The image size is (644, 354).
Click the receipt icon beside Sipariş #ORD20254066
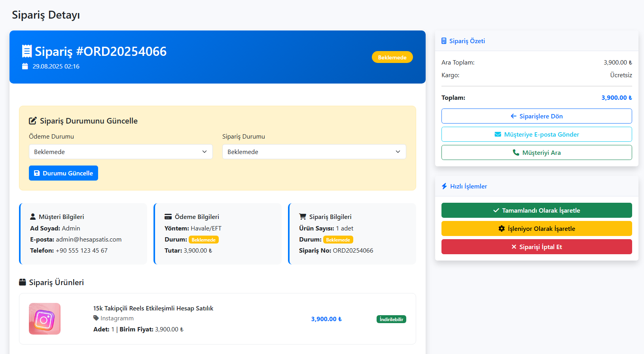[27, 51]
